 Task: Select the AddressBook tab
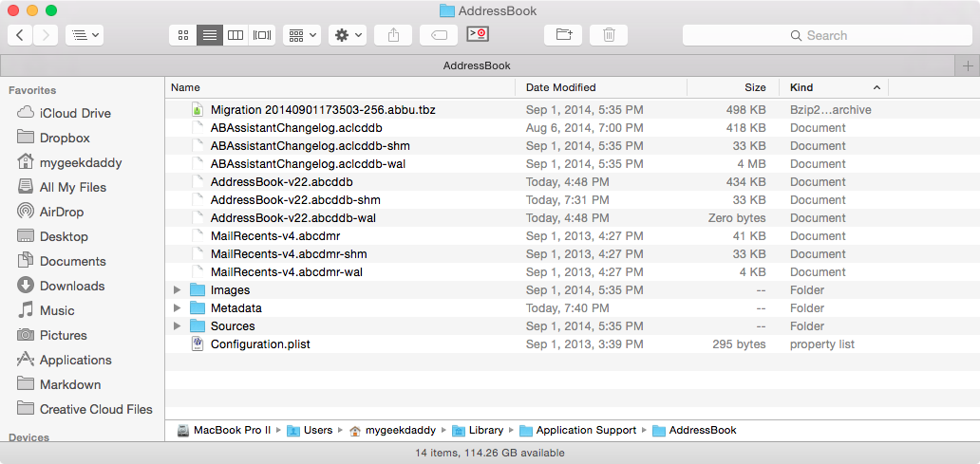point(477,65)
